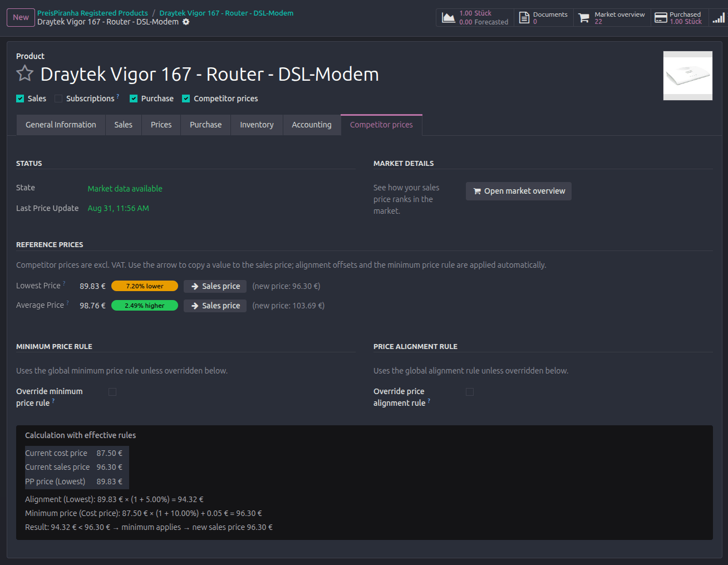Enable the Subscriptions checkbox
The height and width of the screenshot is (565, 728).
pos(58,99)
